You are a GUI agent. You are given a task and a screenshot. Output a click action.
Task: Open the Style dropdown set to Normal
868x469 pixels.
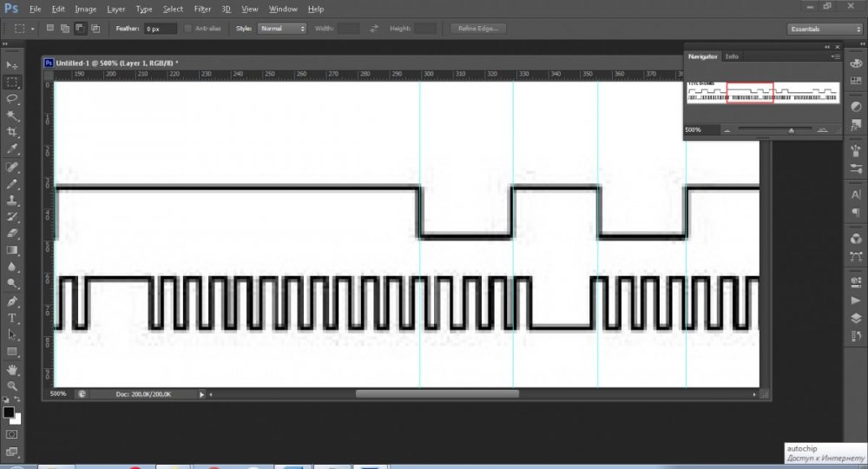[x=283, y=29]
